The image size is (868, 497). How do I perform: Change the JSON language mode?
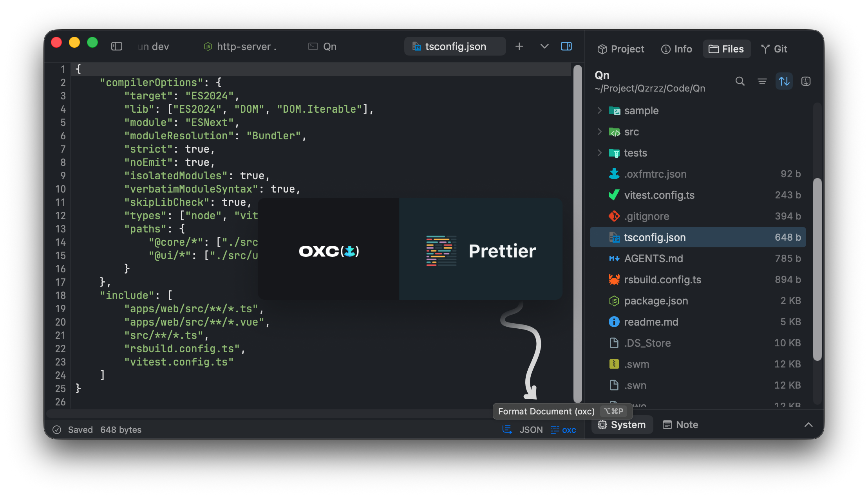coord(531,430)
